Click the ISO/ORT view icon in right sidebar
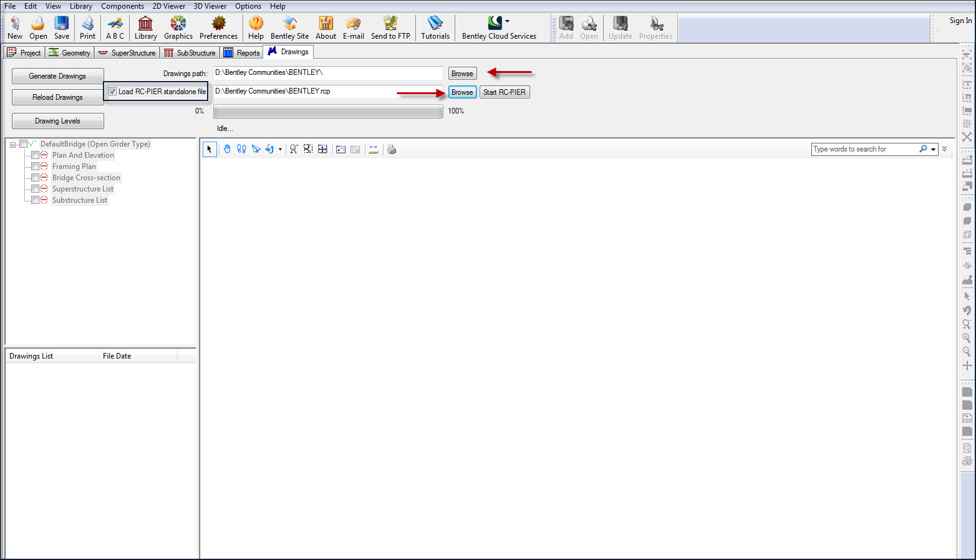976x560 pixels. (x=967, y=124)
